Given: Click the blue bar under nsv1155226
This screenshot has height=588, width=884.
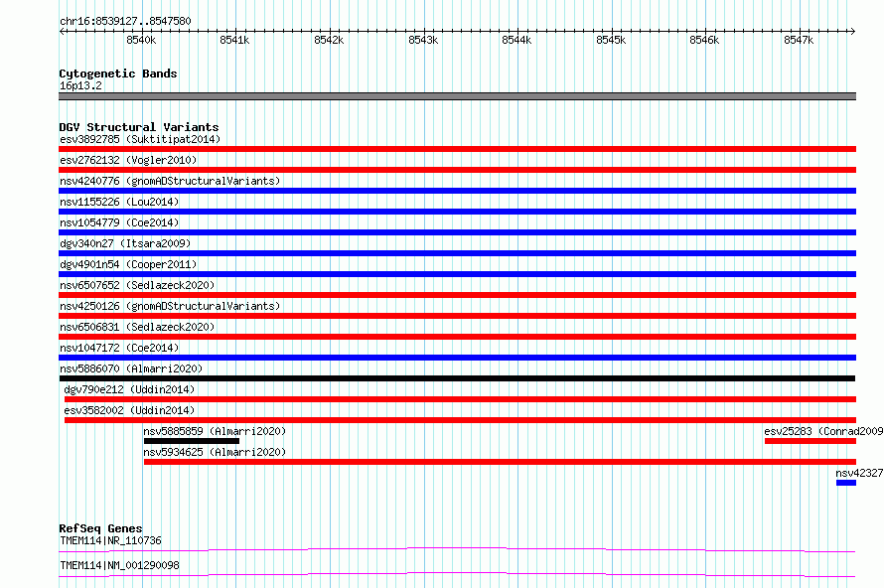Looking at the screenshot, I should click(457, 212).
